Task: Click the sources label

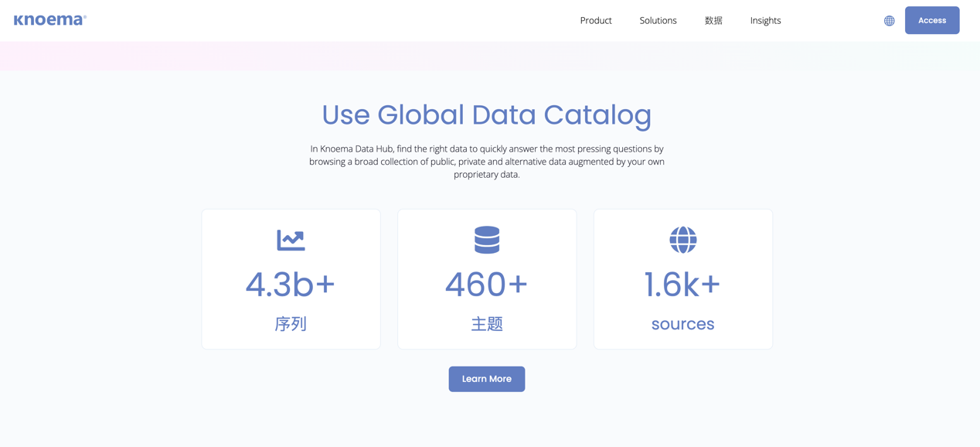Action: (683, 324)
